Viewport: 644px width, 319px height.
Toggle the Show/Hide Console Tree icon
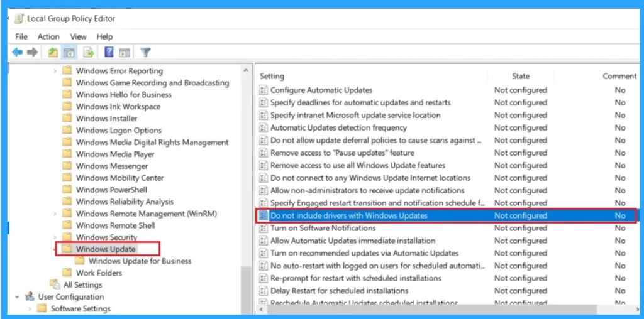tap(69, 53)
